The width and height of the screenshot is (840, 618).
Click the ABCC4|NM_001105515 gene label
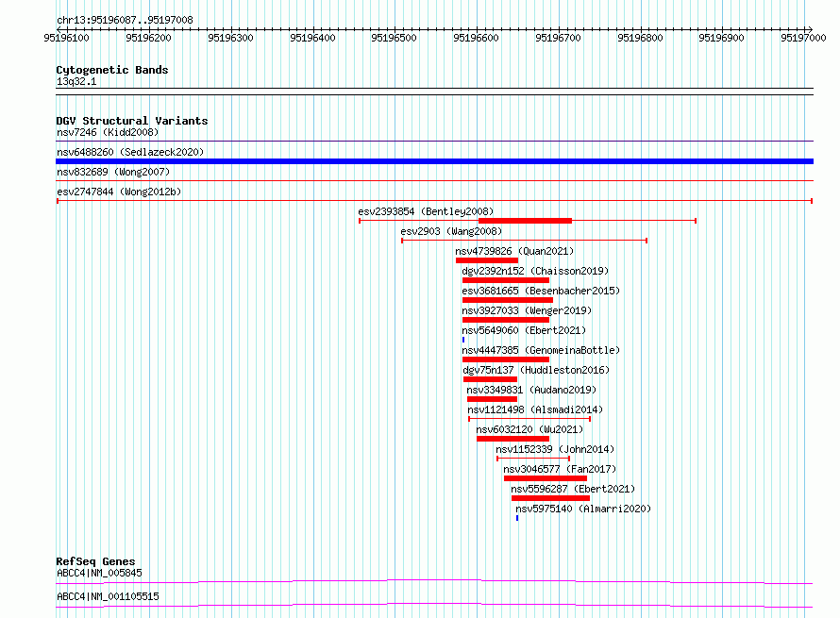(x=108, y=596)
